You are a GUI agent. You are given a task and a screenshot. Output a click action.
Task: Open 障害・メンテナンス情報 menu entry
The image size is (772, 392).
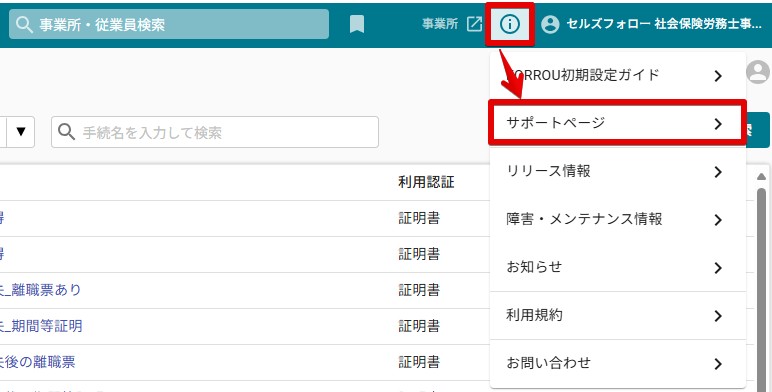(x=618, y=219)
